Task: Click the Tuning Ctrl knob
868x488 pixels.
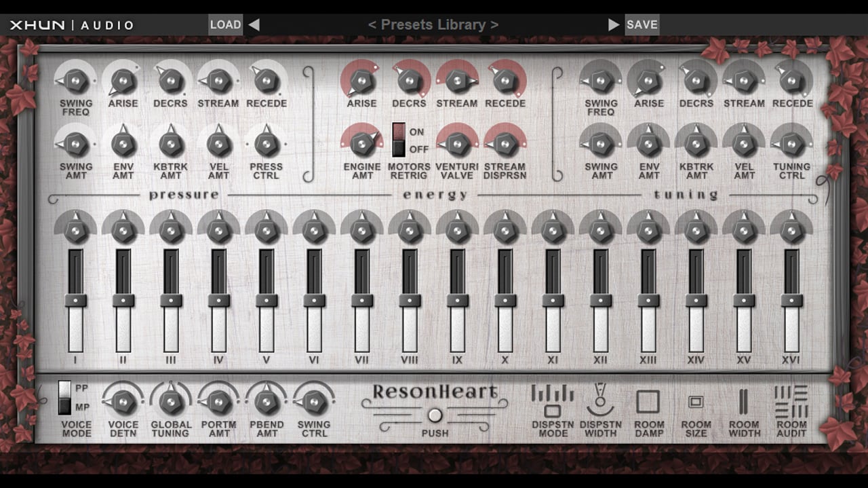Action: point(791,144)
